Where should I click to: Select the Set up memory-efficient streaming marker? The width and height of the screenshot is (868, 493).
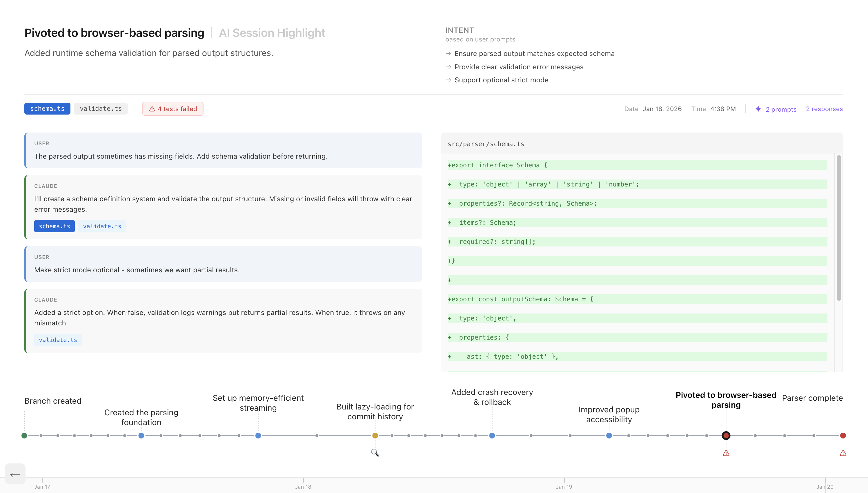pos(258,436)
